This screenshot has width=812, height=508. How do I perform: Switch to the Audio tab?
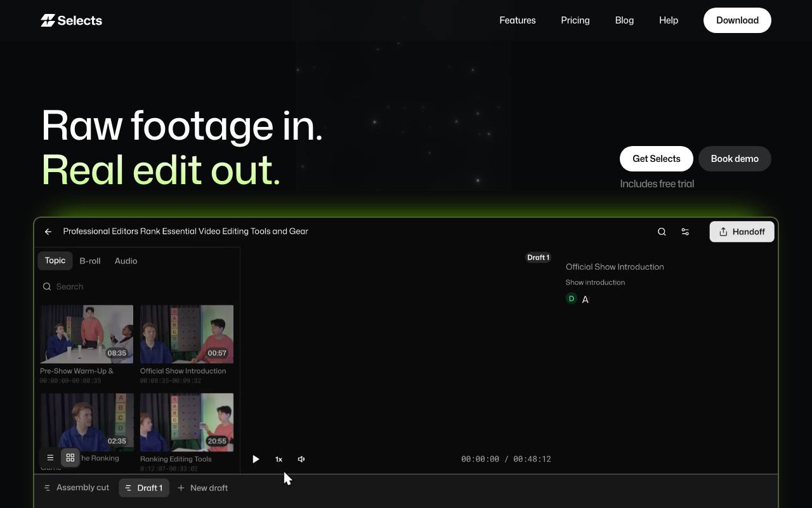[126, 261]
